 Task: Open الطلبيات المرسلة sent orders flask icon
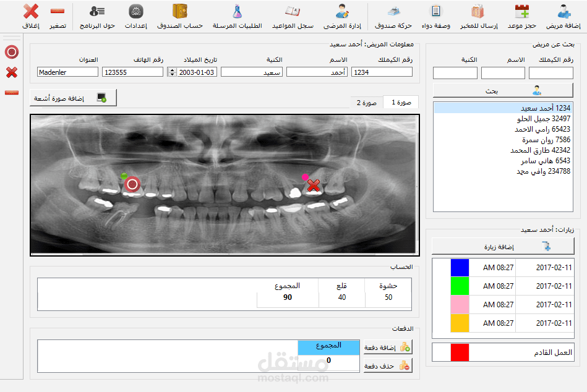(x=238, y=11)
